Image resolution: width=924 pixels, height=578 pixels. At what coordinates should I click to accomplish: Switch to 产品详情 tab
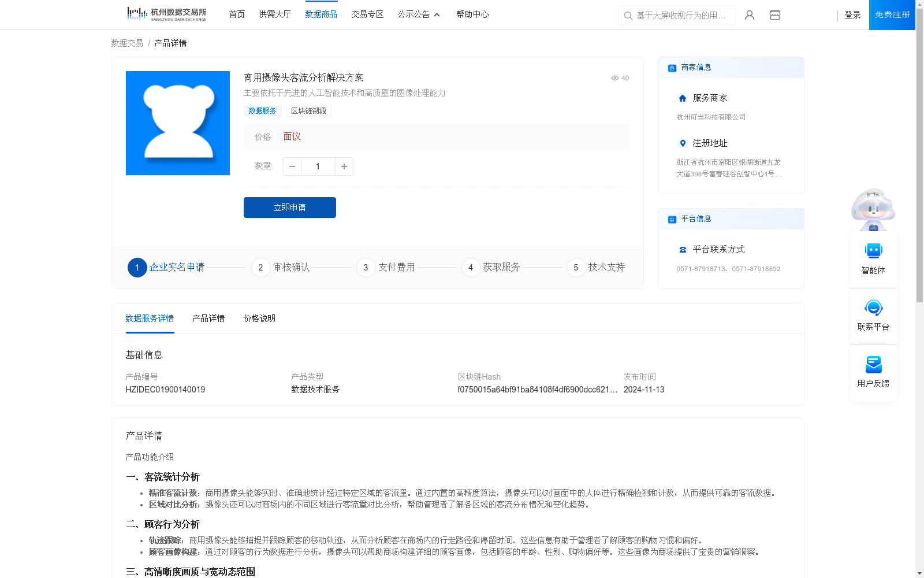pos(208,318)
